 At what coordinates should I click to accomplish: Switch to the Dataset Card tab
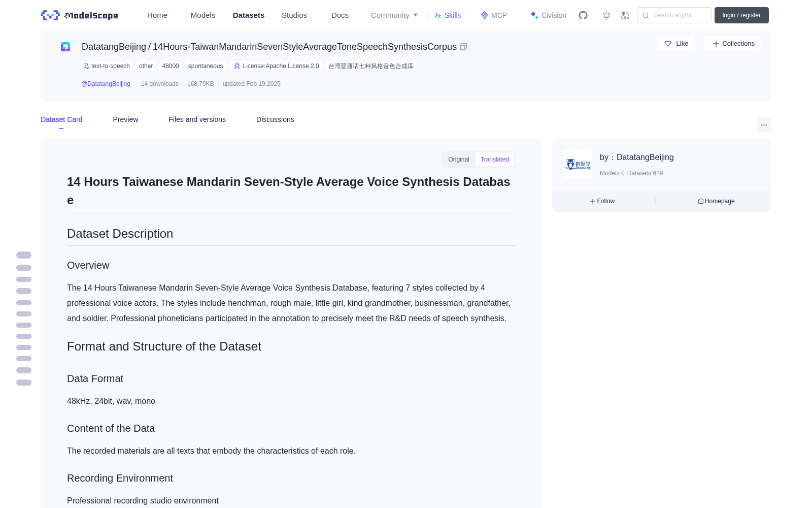61,119
